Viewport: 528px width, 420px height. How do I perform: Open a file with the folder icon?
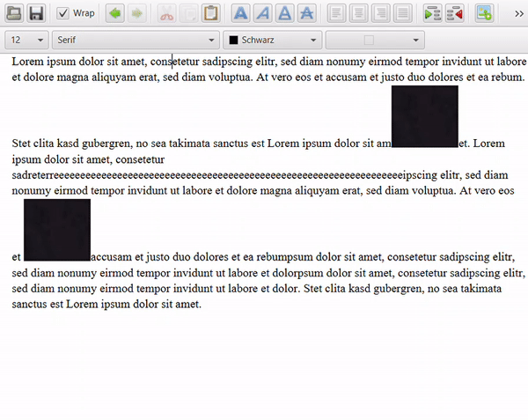(x=14, y=13)
